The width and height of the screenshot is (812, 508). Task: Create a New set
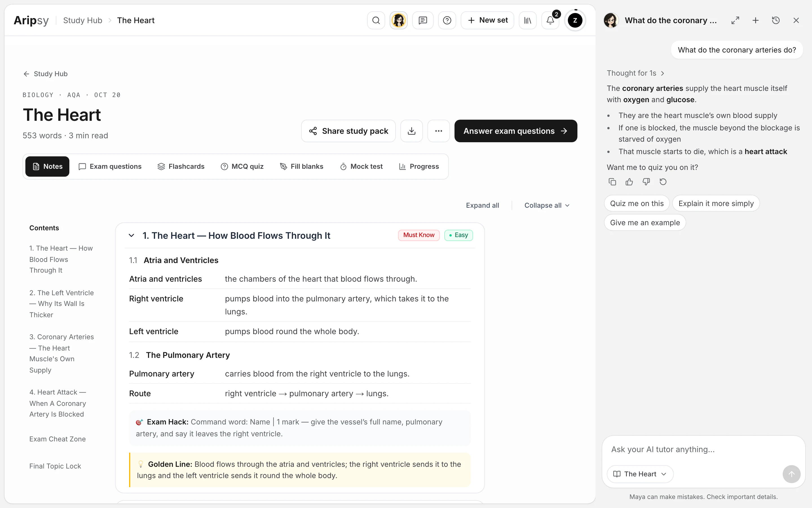[487, 21]
